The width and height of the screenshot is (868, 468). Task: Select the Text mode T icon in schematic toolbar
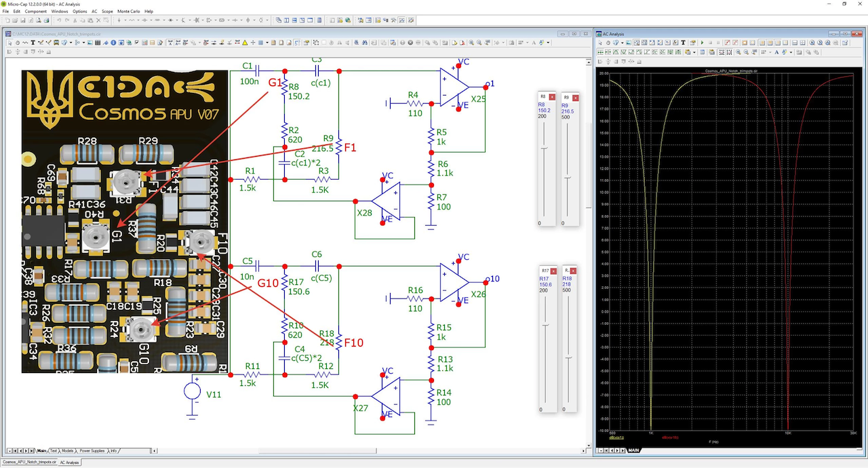point(33,43)
